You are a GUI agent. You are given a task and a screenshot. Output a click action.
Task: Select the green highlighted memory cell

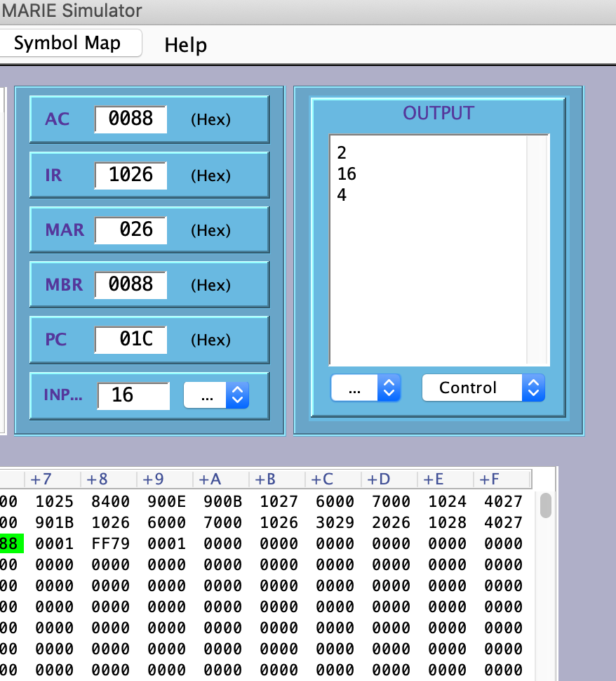point(10,543)
